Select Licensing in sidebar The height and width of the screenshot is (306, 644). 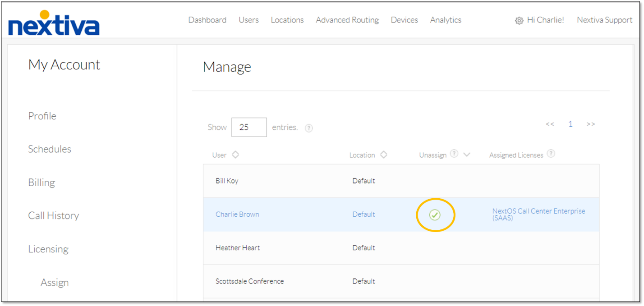48,249
